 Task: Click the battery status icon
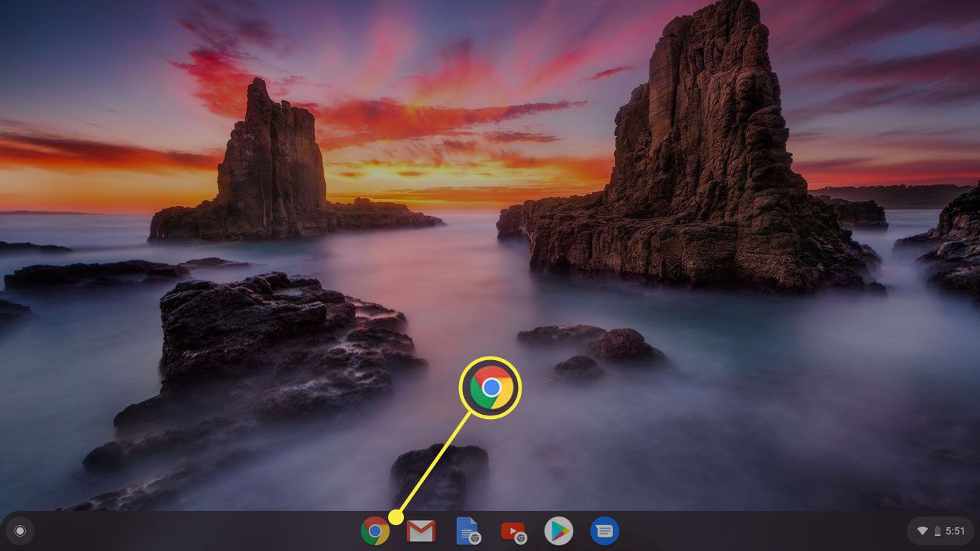tap(937, 531)
